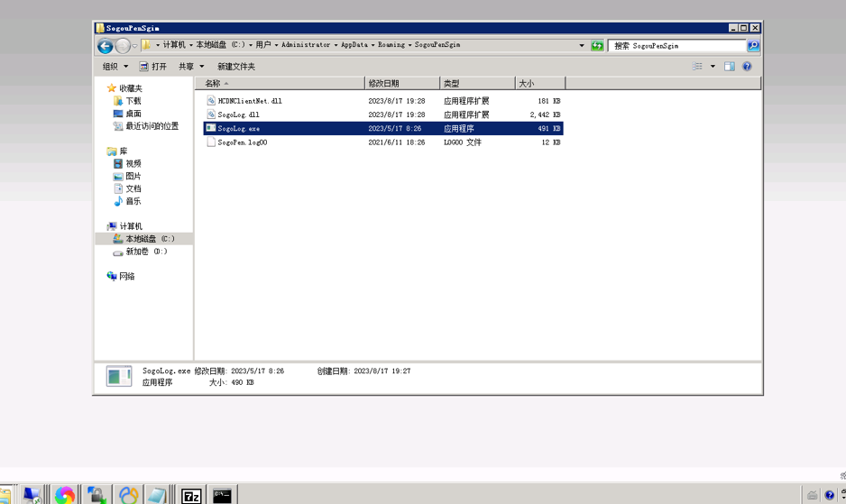Expand the view options dropdown arrow
The image size is (846, 504).
[x=713, y=67]
